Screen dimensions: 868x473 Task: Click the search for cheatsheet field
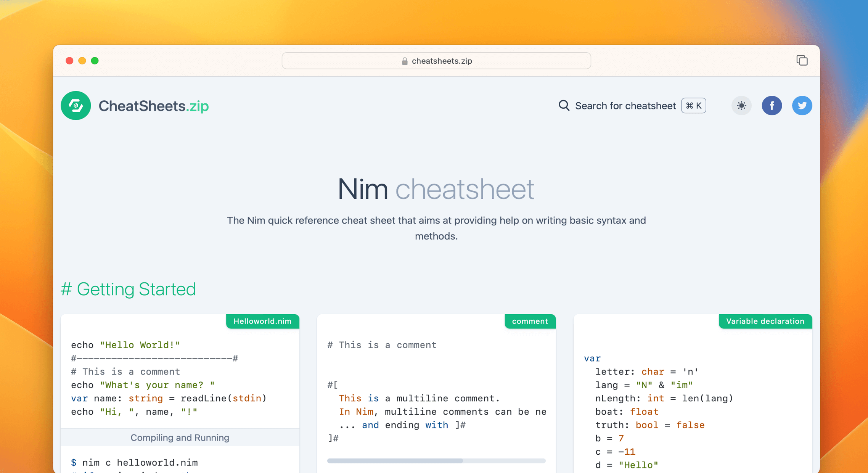(x=625, y=106)
